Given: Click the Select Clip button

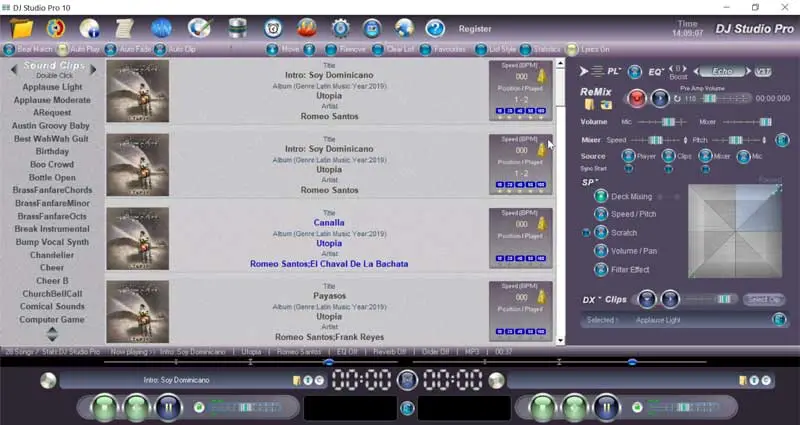Looking at the screenshot, I should pyautogui.click(x=763, y=299).
